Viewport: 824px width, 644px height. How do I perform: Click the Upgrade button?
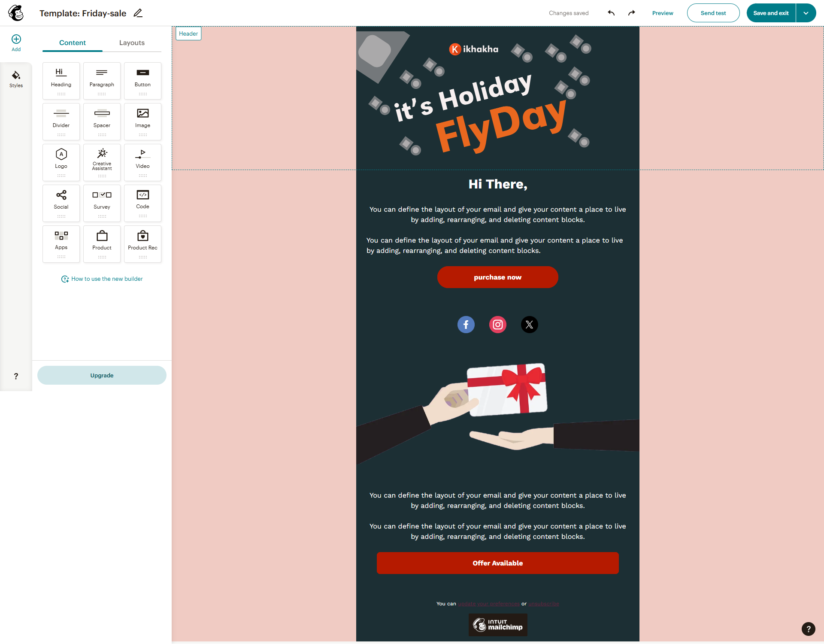pyautogui.click(x=102, y=375)
